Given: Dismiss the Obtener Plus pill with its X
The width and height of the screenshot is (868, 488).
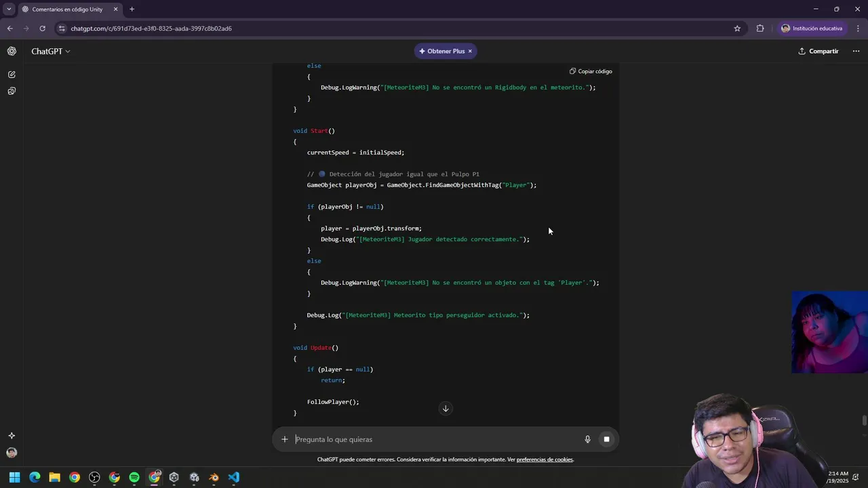Looking at the screenshot, I should coord(470,52).
